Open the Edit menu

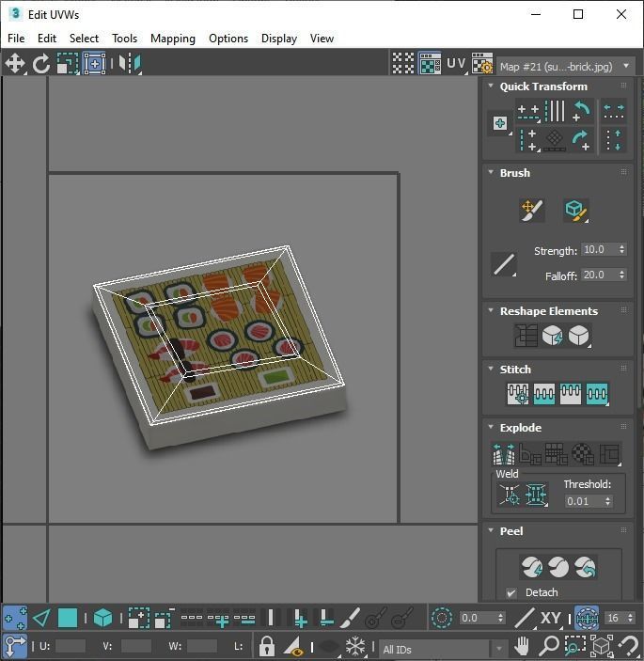47,39
